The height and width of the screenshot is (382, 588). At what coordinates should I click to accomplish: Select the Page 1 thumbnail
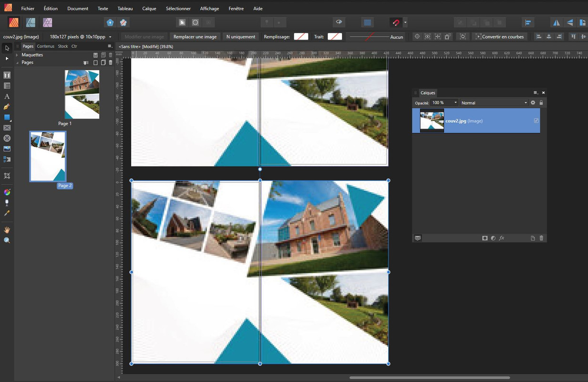(82, 95)
